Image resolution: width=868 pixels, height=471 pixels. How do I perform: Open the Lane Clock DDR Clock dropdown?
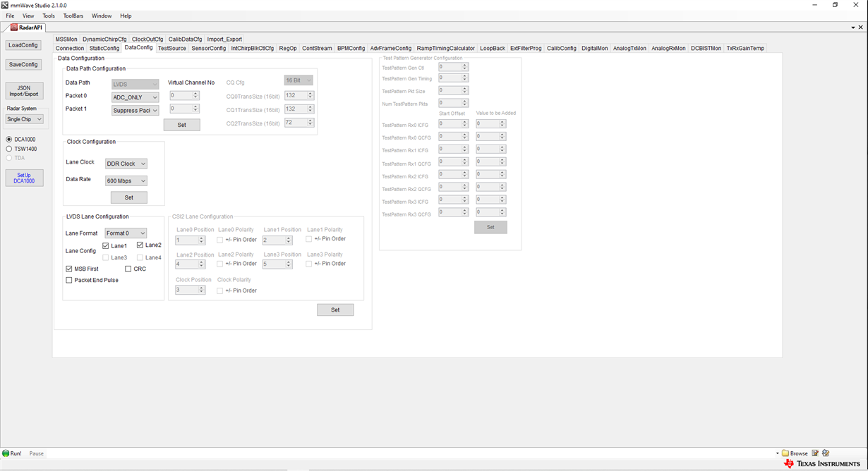coord(126,164)
